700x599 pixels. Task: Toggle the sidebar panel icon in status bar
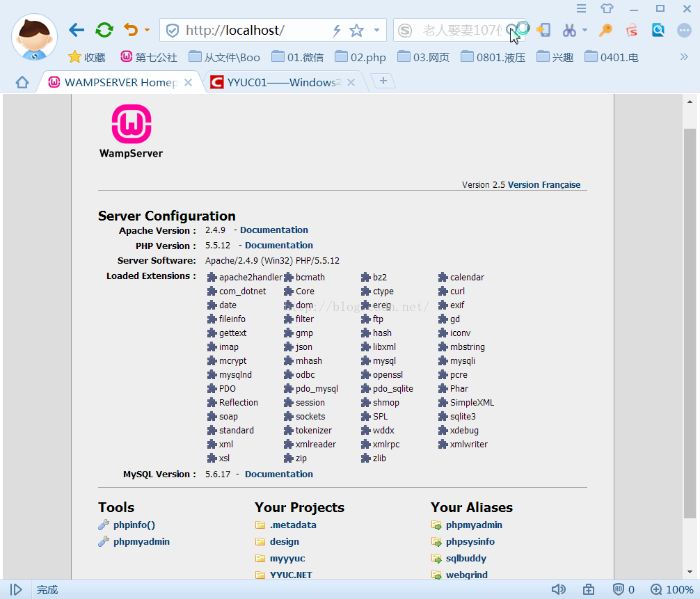(16, 590)
